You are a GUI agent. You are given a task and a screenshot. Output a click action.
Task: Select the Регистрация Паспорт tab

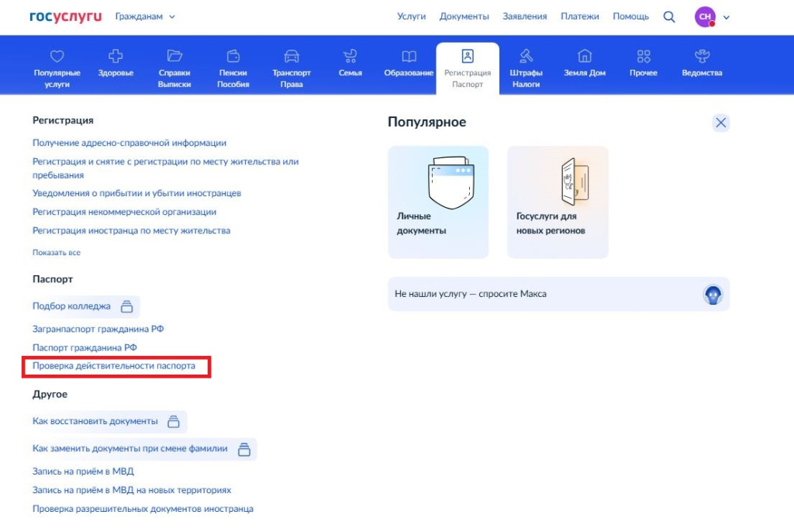[468, 68]
